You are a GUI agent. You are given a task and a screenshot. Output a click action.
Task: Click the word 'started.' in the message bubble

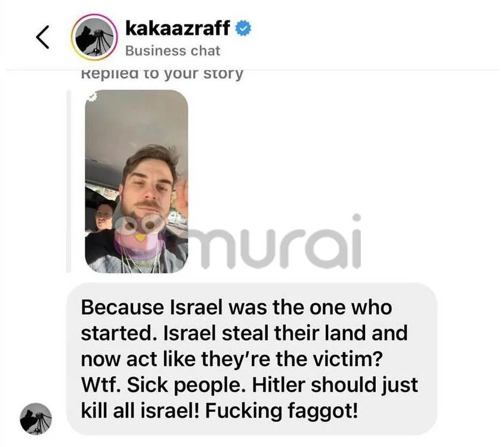tap(118, 333)
